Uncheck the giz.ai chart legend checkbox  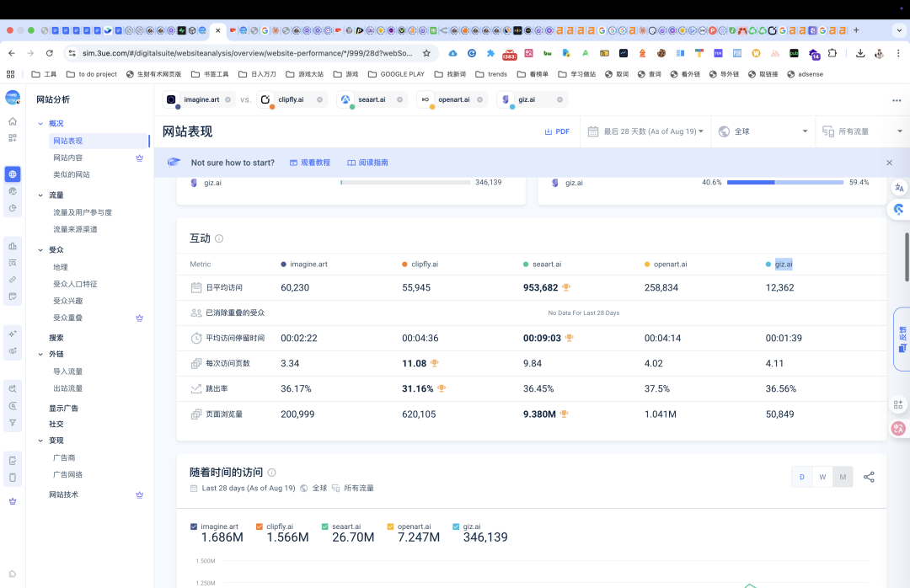[x=456, y=527]
